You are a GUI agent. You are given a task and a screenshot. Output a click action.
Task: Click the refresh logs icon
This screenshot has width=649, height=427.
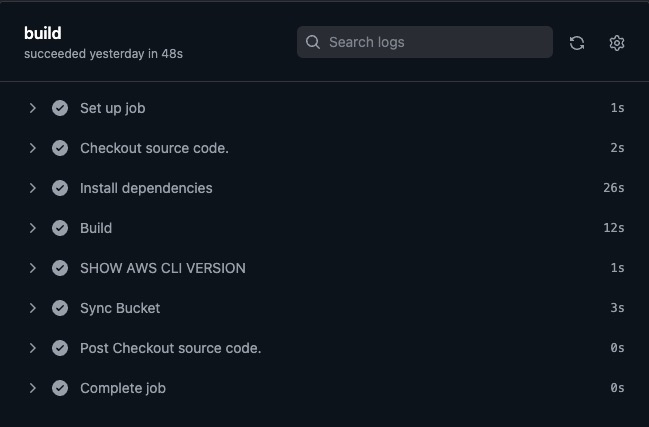(x=577, y=43)
